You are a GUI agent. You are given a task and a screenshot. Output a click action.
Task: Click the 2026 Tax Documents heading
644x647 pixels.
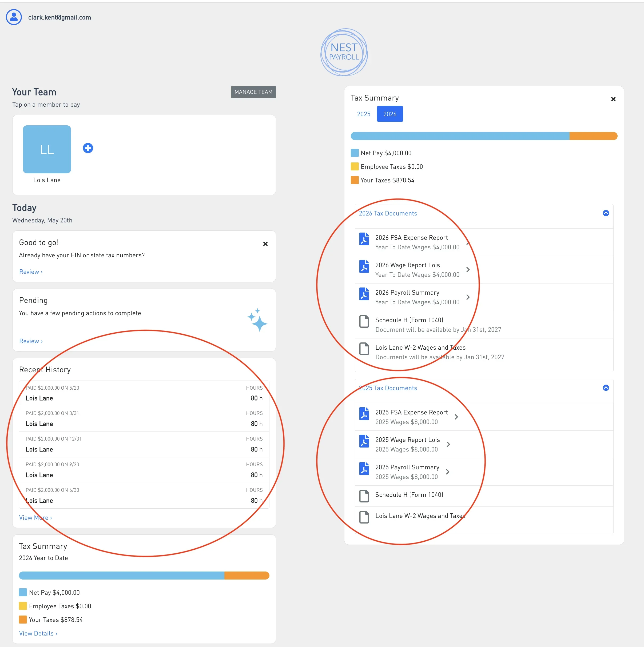[x=388, y=214]
